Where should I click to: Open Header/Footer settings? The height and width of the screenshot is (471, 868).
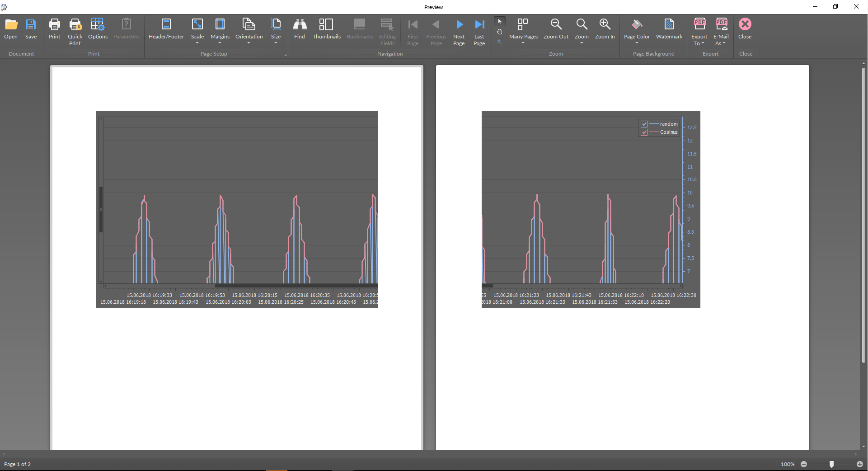click(166, 29)
